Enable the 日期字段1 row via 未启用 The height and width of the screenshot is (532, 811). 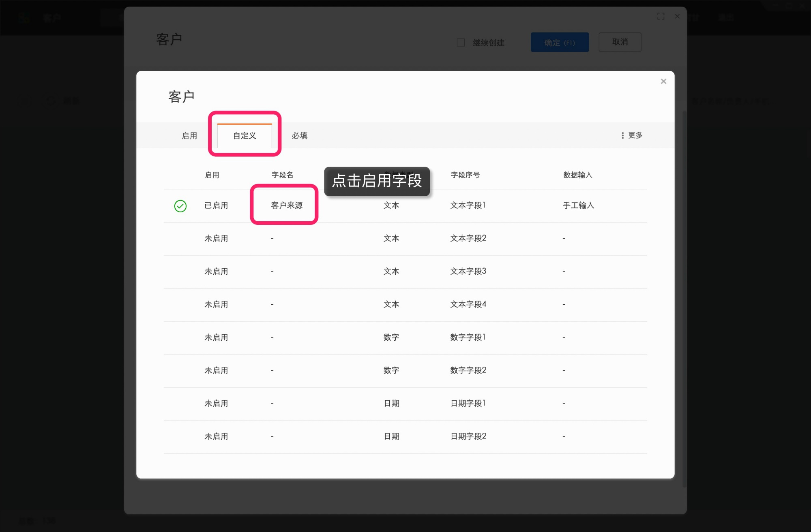(216, 404)
